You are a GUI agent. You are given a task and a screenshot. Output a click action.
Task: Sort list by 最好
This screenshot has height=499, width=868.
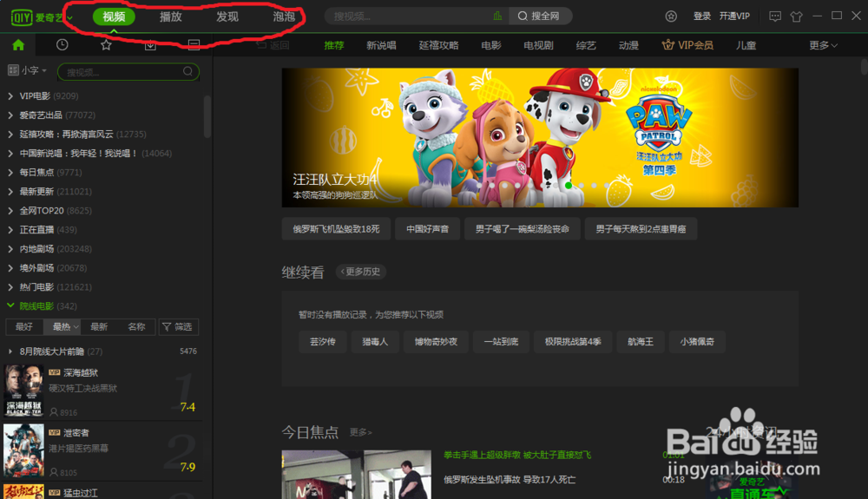pyautogui.click(x=23, y=327)
